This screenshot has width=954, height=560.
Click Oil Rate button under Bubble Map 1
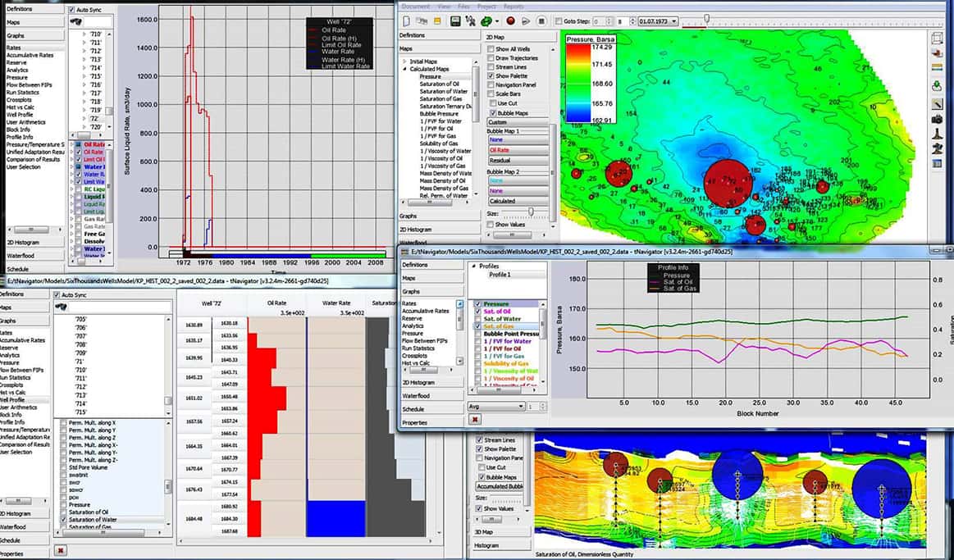point(518,150)
